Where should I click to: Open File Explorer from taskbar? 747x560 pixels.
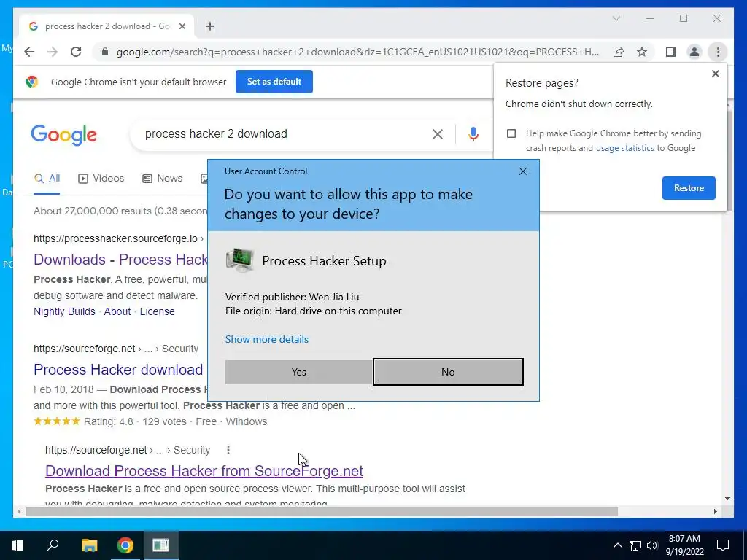89,545
